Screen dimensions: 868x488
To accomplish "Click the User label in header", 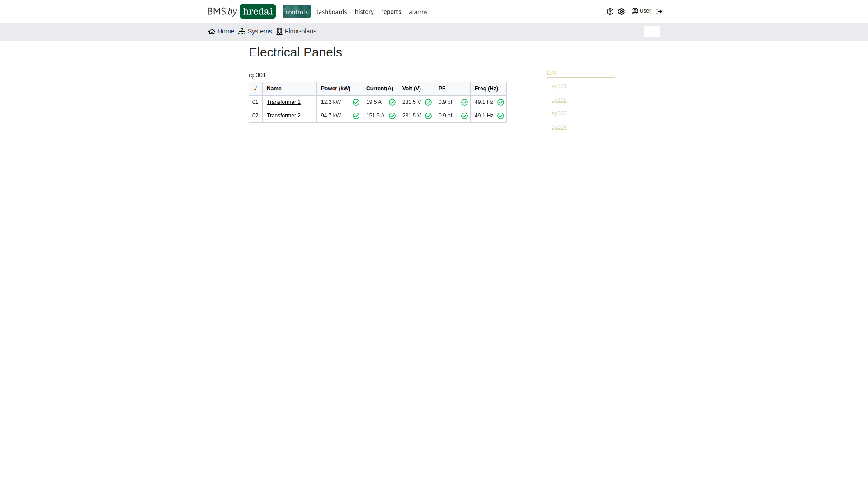I will coord(645,11).
